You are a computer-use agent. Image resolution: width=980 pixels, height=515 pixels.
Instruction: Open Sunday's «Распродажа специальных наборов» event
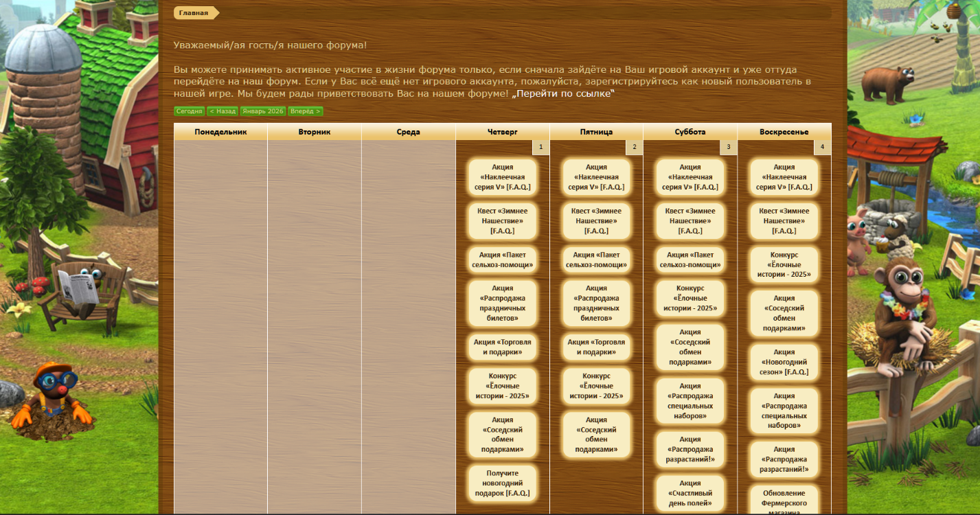click(784, 411)
